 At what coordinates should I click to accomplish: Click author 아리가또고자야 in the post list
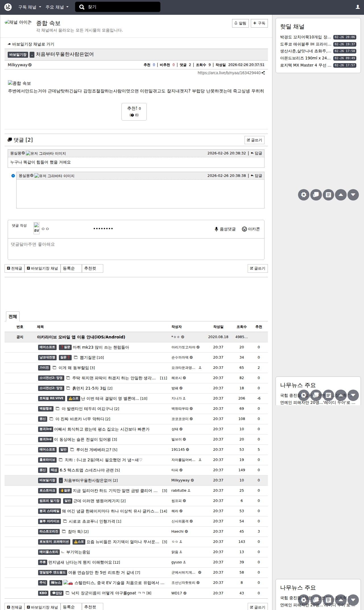tap(183, 347)
